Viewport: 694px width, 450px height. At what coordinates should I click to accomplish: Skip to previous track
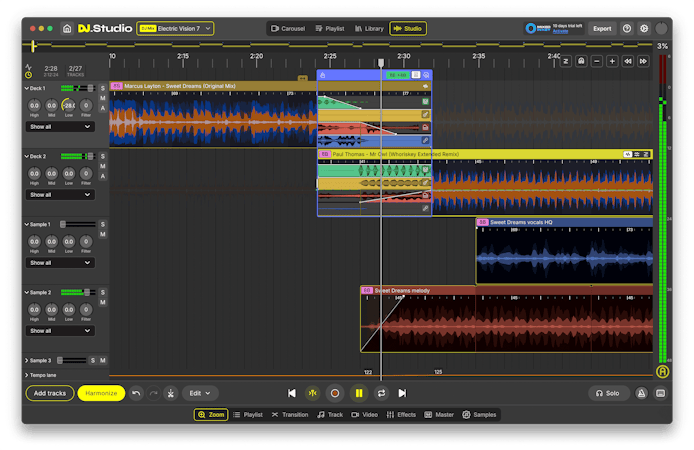pyautogui.click(x=292, y=393)
